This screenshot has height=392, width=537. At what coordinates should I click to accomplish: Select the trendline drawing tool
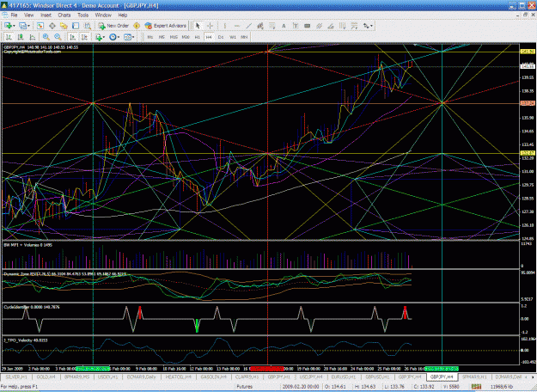pos(248,26)
